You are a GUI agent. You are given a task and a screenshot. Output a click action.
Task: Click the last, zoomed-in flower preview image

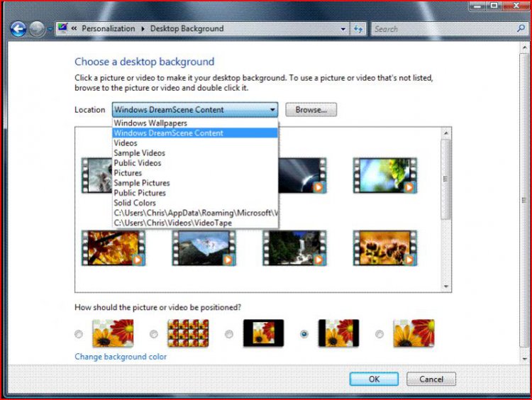414,333
